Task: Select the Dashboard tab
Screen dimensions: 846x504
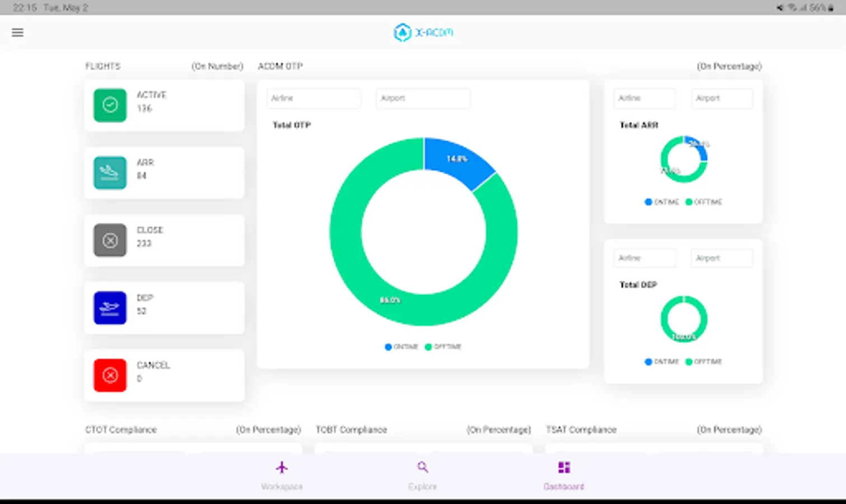Action: tap(564, 476)
